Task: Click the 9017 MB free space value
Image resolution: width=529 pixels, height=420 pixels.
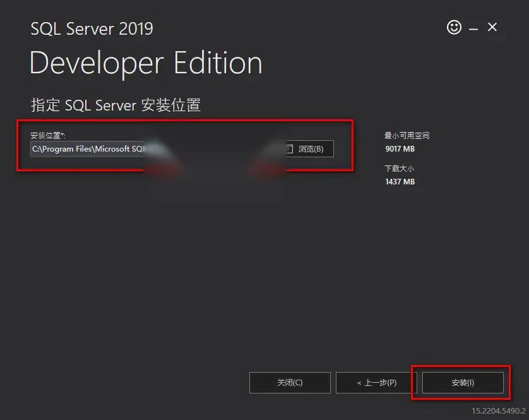Action: pyautogui.click(x=400, y=149)
